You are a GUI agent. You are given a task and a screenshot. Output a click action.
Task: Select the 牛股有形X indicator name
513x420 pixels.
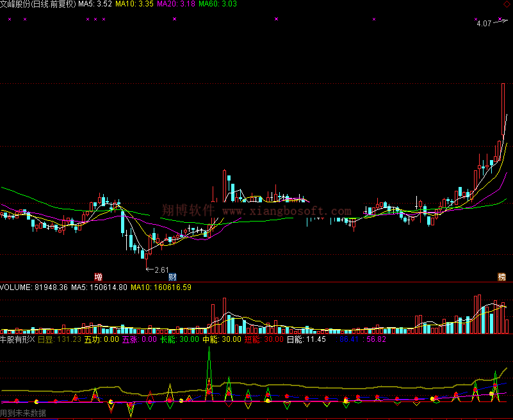click(17, 339)
